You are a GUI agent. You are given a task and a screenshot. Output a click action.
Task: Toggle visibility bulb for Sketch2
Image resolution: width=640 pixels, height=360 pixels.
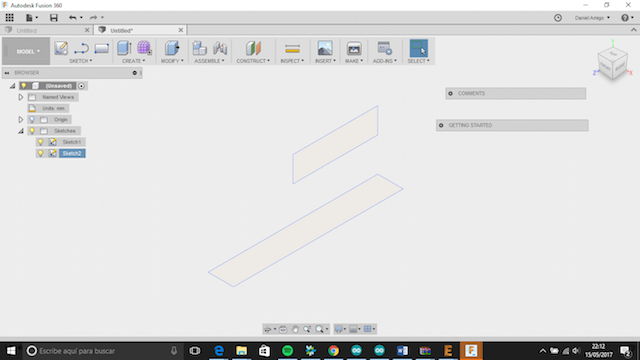pos(40,153)
